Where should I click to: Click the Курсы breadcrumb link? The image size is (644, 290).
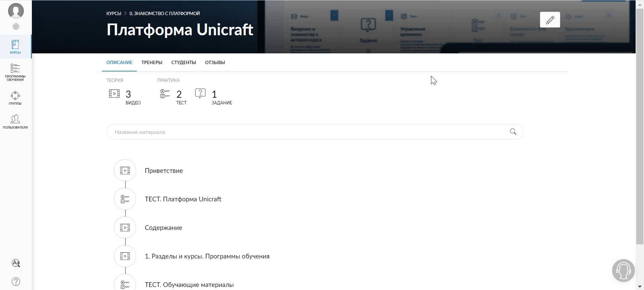114,13
